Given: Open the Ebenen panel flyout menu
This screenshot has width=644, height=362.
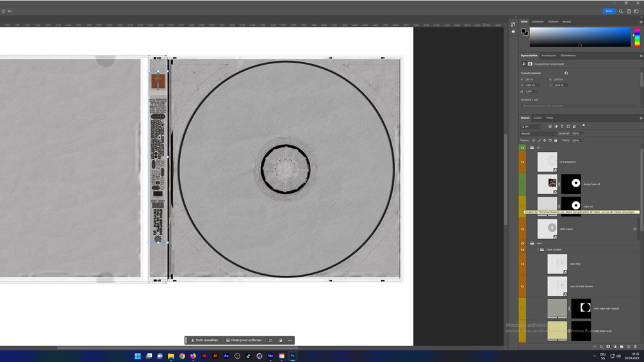Looking at the screenshot, I should tap(641, 118).
